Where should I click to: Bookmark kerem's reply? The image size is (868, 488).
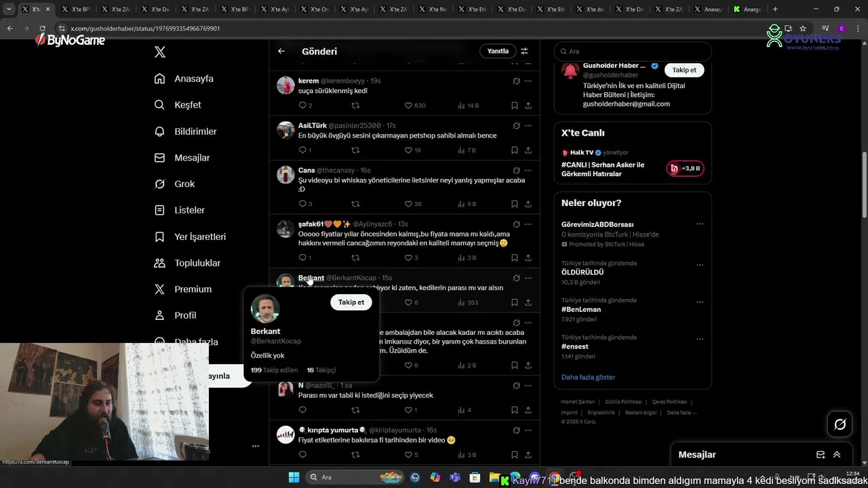[x=515, y=106]
